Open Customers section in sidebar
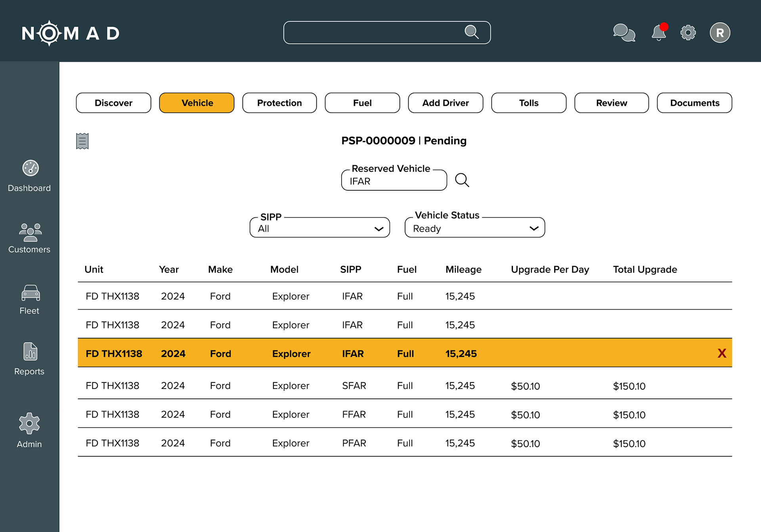The height and width of the screenshot is (532, 761). click(x=30, y=238)
